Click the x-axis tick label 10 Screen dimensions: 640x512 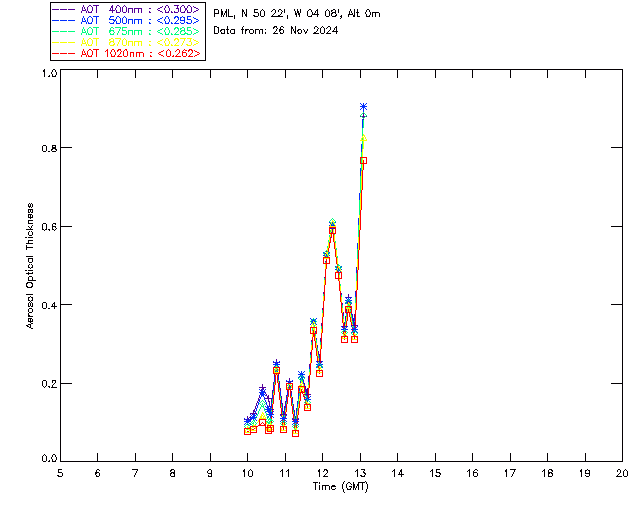coord(247,473)
